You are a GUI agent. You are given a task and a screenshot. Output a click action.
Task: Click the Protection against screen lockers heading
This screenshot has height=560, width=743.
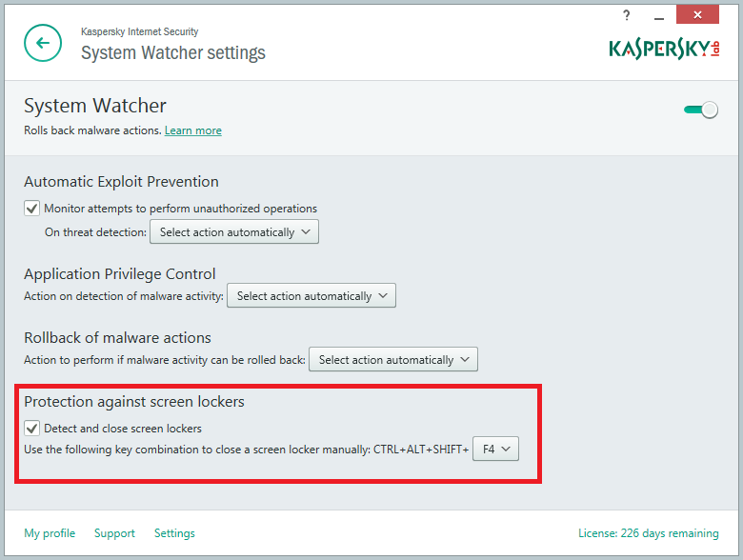pyautogui.click(x=134, y=402)
